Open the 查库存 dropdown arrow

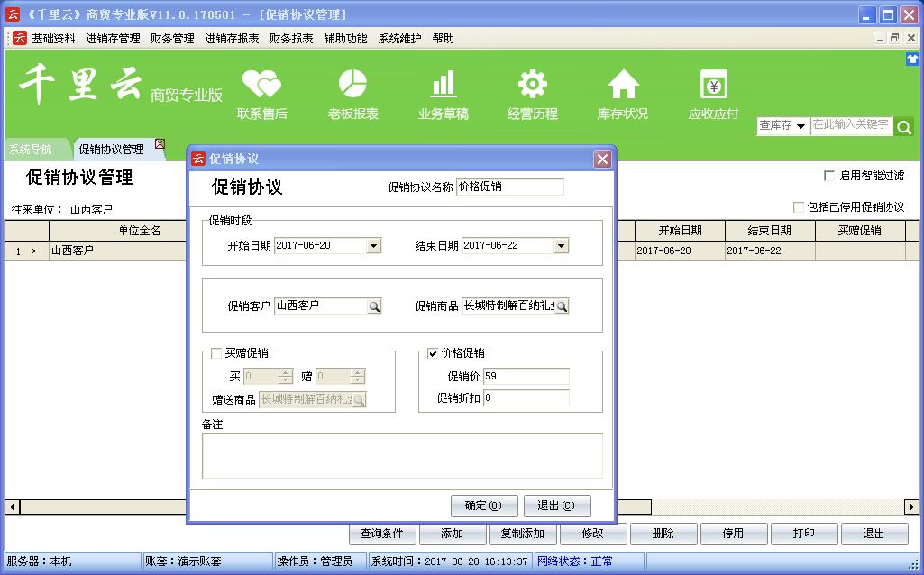[800, 126]
